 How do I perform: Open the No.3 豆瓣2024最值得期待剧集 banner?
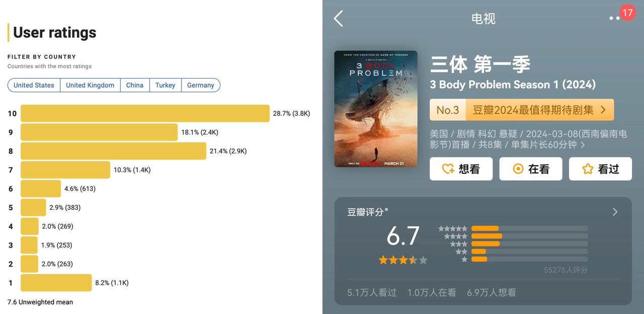click(522, 110)
